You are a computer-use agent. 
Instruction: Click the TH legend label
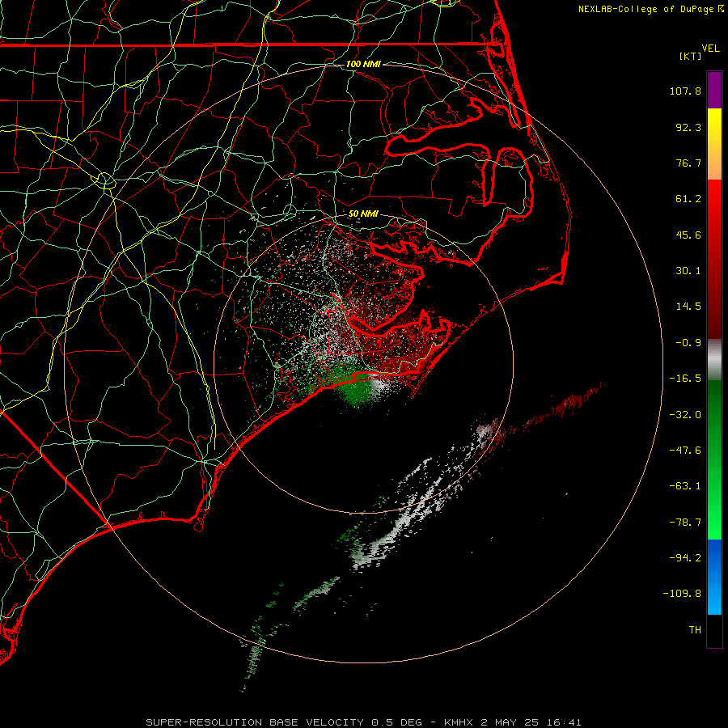point(695,630)
